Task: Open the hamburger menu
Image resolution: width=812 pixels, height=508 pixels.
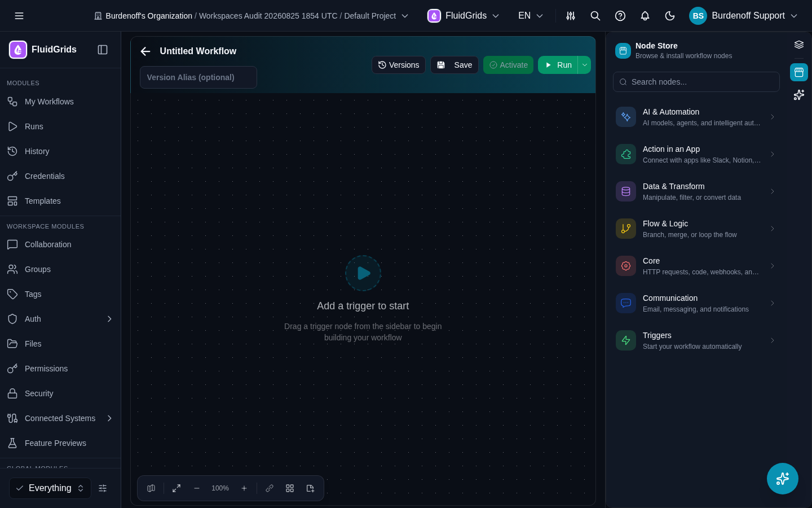Action: [x=19, y=16]
